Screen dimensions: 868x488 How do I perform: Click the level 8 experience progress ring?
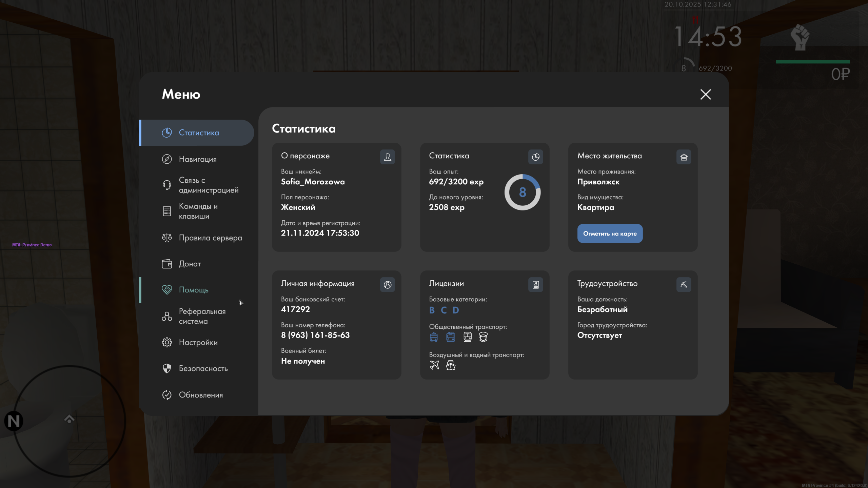tap(522, 192)
